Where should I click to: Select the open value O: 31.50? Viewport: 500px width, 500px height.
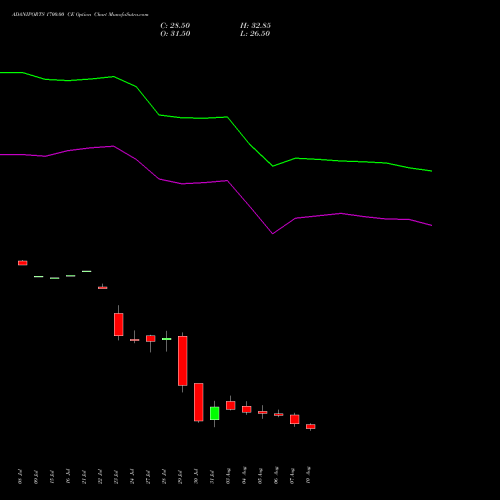175,34
